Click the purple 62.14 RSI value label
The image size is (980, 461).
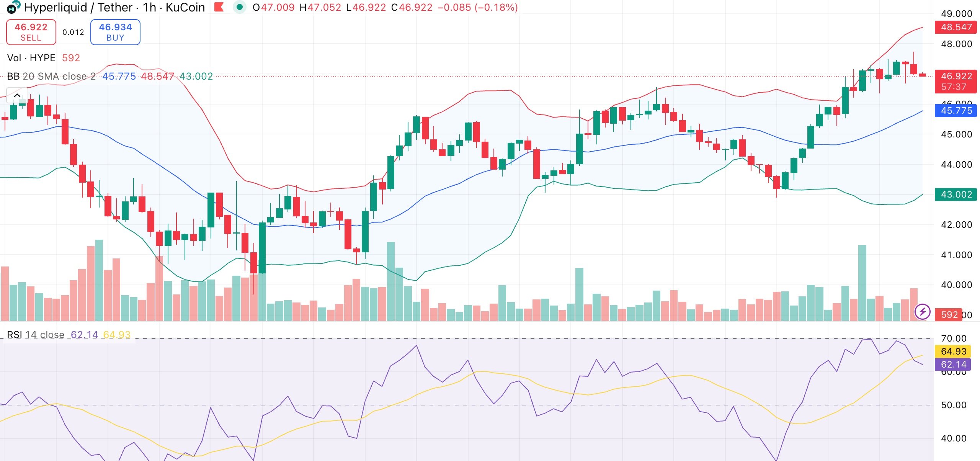954,365
